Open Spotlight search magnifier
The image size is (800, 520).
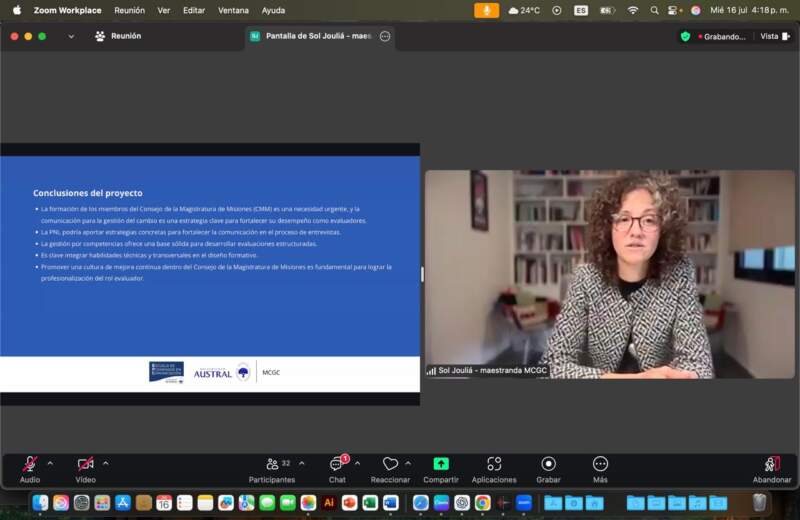coord(654,10)
